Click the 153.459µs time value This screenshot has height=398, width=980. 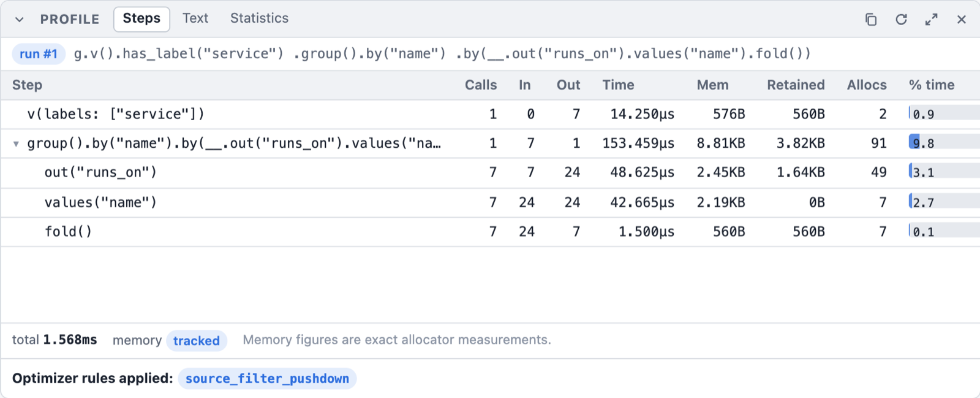click(638, 144)
